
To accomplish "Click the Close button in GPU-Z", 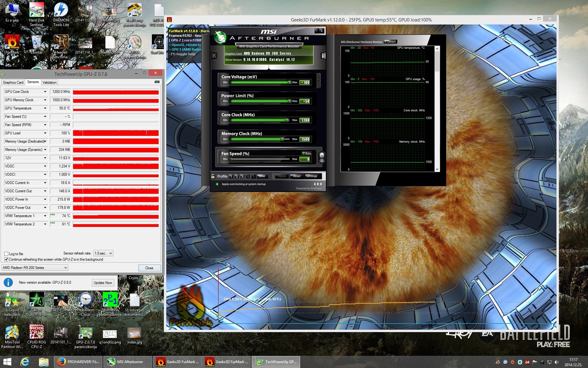I will pyautogui.click(x=149, y=268).
